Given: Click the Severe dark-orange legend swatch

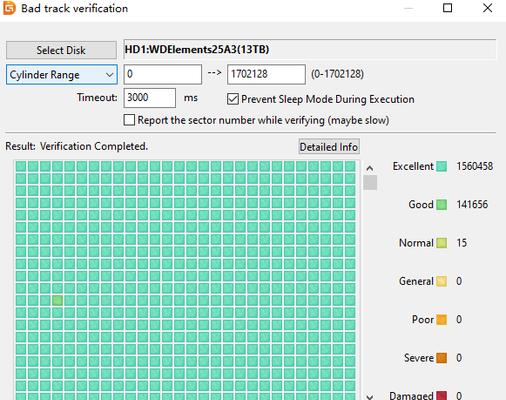Looking at the screenshot, I should click(x=441, y=358).
